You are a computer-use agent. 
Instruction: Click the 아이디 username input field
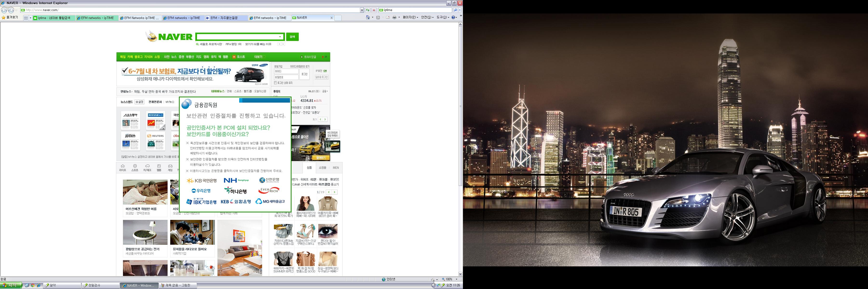point(286,71)
